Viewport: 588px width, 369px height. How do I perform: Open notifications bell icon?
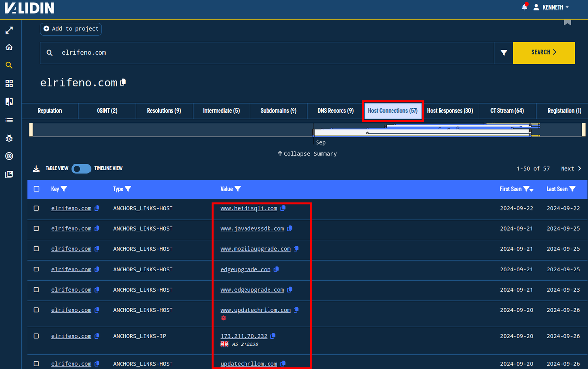[525, 7]
